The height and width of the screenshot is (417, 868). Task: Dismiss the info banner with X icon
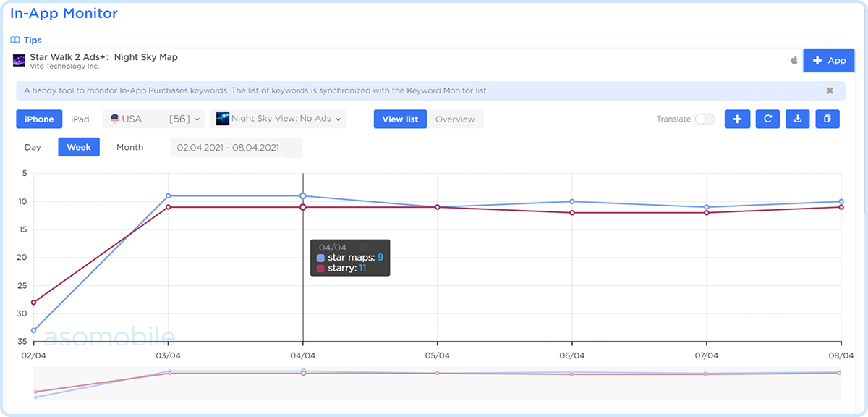pyautogui.click(x=830, y=90)
